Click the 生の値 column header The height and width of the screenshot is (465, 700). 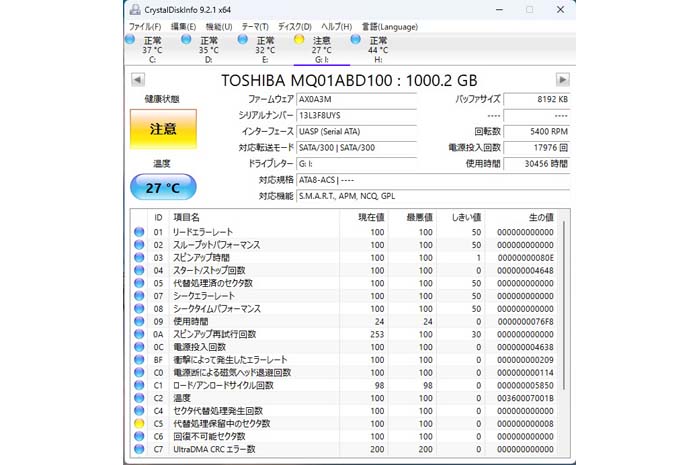(x=521, y=217)
